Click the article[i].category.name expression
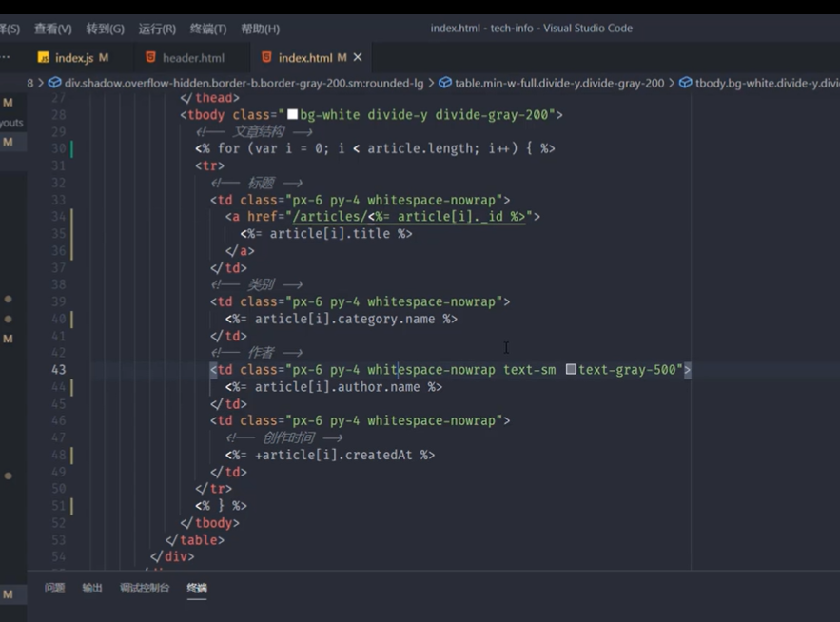 point(342,319)
